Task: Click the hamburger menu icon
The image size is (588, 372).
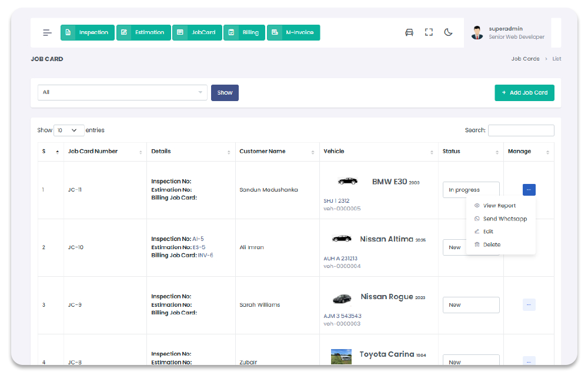Action: (47, 33)
